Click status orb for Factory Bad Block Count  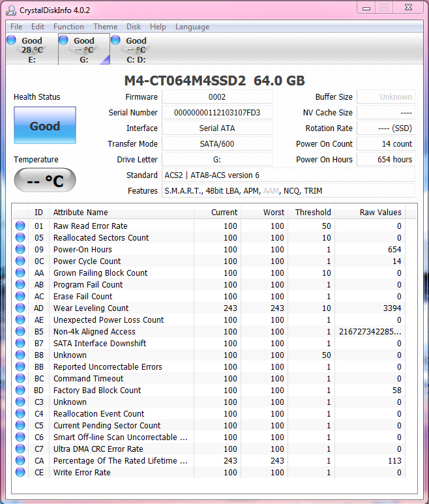pyautogui.click(x=20, y=390)
